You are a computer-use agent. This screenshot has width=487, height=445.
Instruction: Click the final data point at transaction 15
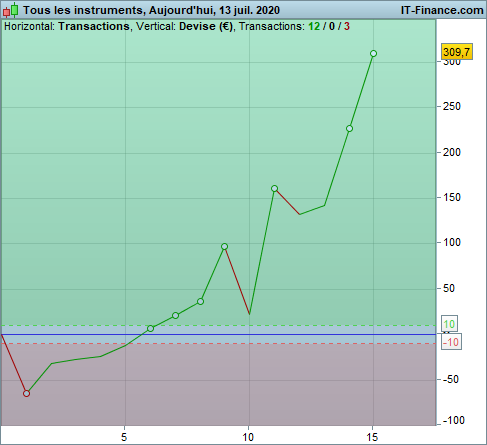click(x=373, y=53)
